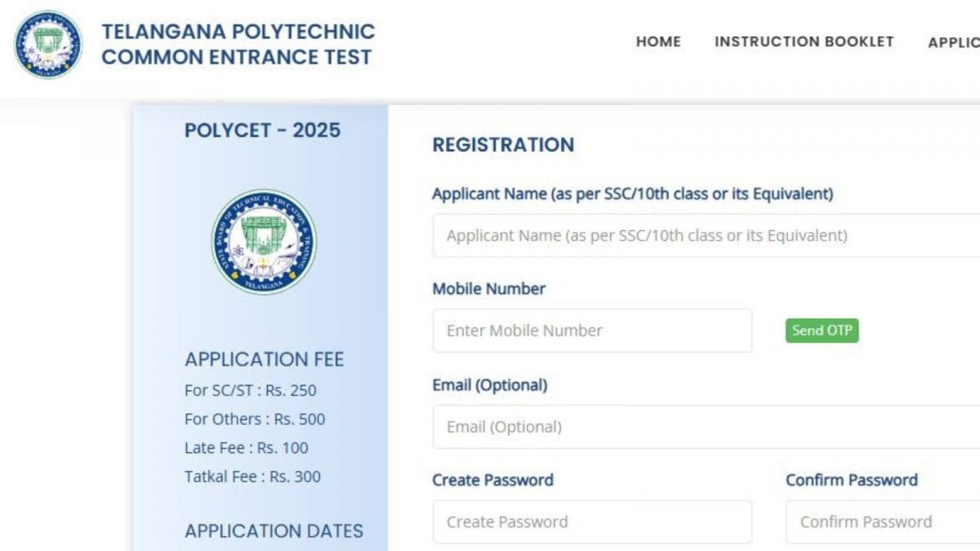
Task: Open the partially visible APPLIC… menu item
Action: coord(954,42)
